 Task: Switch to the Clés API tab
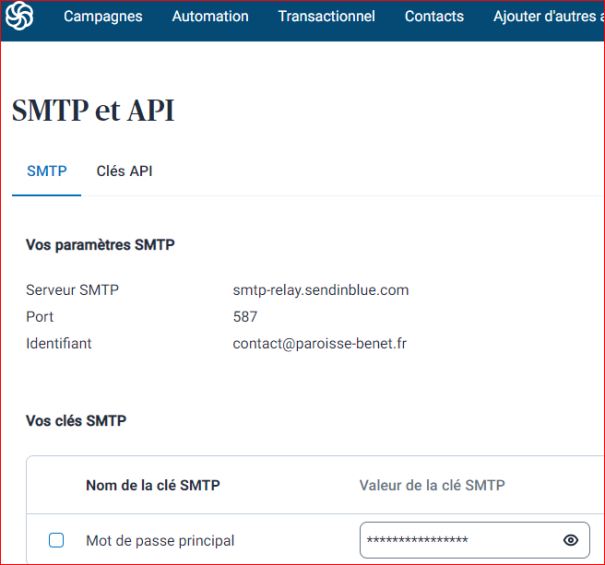pos(125,171)
